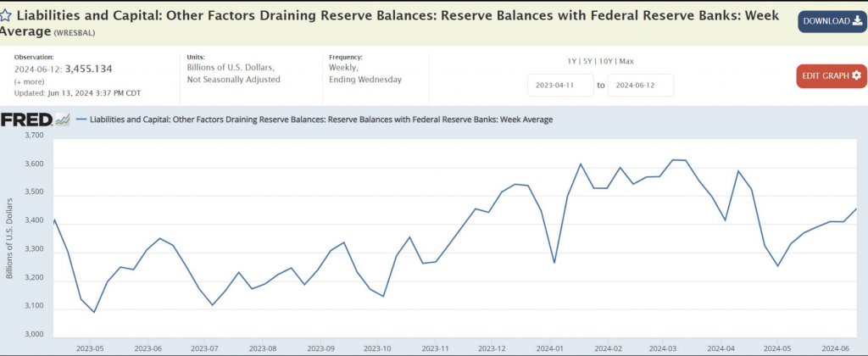This screenshot has height=356, width=868.
Task: Click the start date field 2023-04-11
Action: pos(560,86)
